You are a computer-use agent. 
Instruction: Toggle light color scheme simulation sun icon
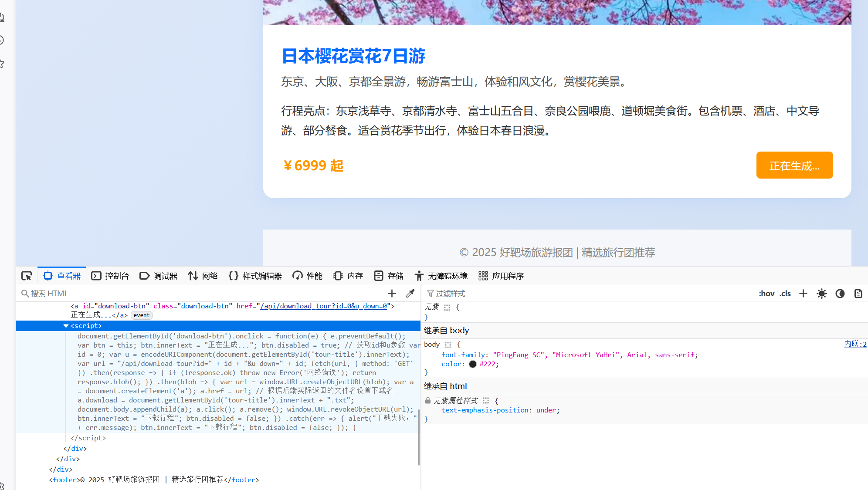point(821,294)
